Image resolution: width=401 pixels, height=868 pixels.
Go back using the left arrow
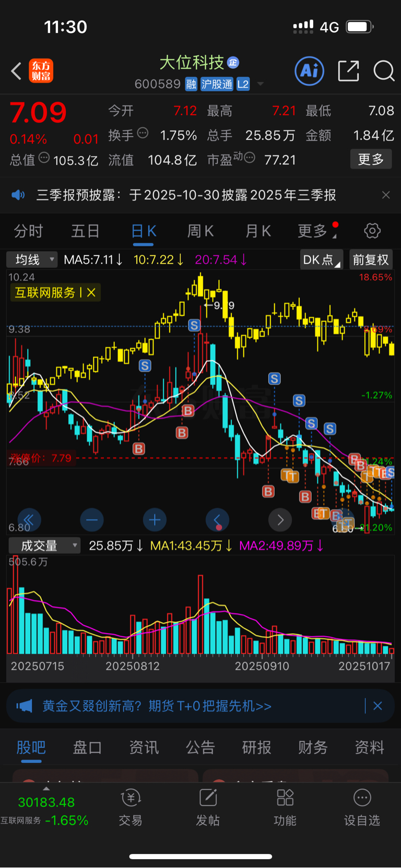click(x=16, y=71)
